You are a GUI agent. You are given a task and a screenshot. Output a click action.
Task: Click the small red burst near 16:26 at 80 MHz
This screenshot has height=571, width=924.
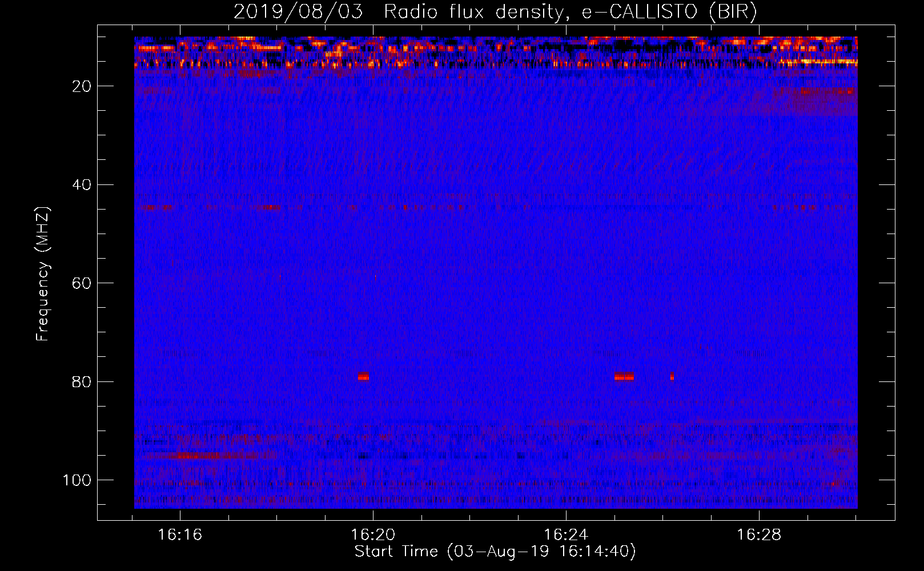point(672,376)
